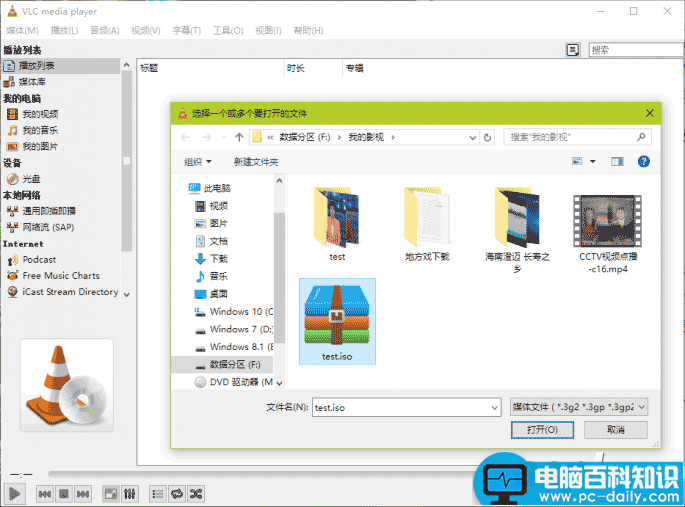Change file view layout icon
Image resolution: width=685 pixels, height=507 pixels.
pyautogui.click(x=577, y=162)
